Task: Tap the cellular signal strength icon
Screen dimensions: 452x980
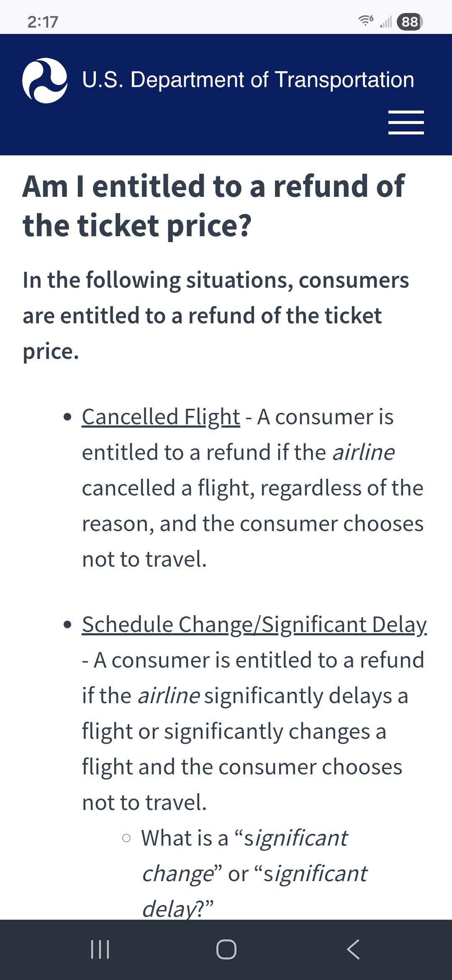Action: tap(386, 21)
